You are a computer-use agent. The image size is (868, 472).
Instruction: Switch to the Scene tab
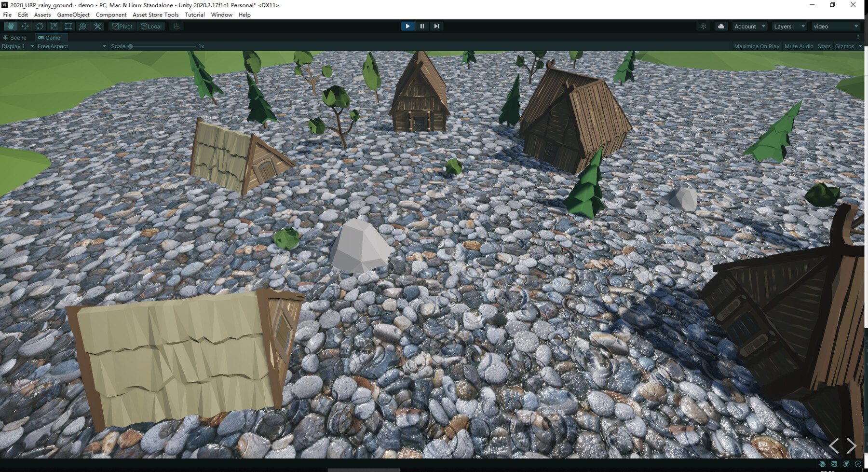pyautogui.click(x=17, y=37)
